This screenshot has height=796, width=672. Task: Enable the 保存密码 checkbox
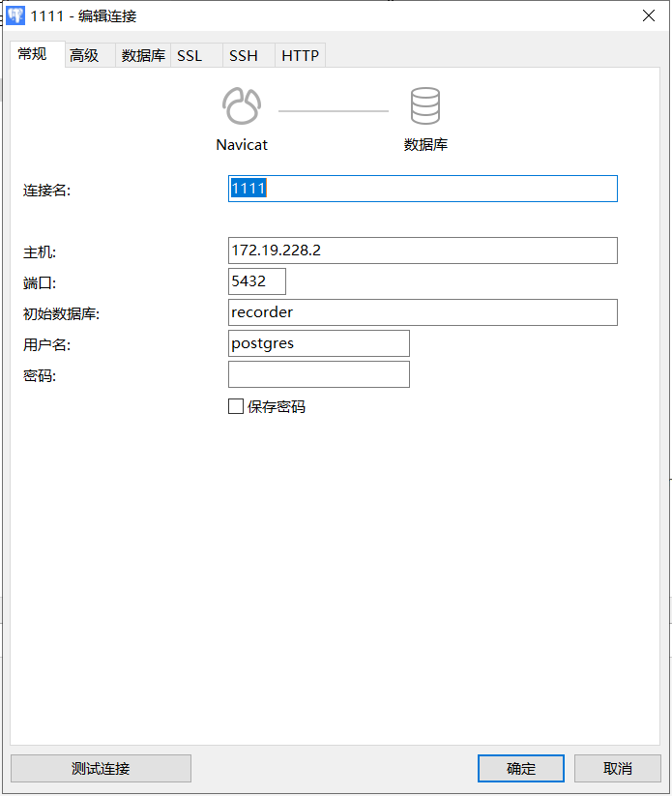236,407
